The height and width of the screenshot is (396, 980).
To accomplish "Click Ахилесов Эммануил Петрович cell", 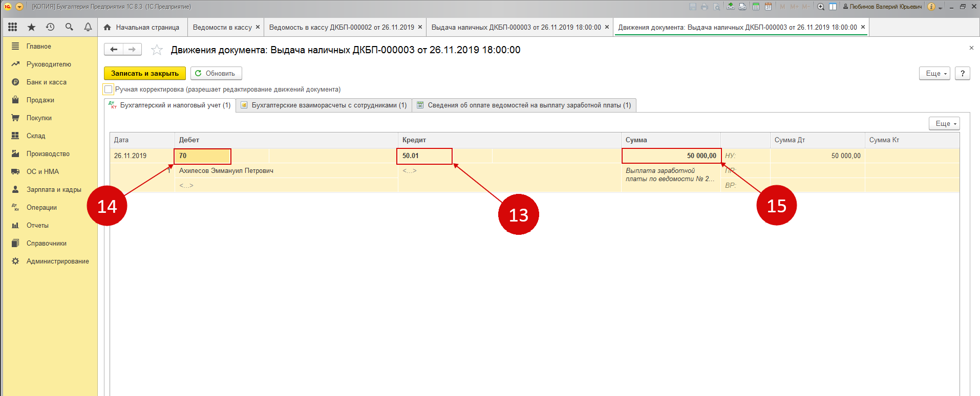I will tap(286, 171).
